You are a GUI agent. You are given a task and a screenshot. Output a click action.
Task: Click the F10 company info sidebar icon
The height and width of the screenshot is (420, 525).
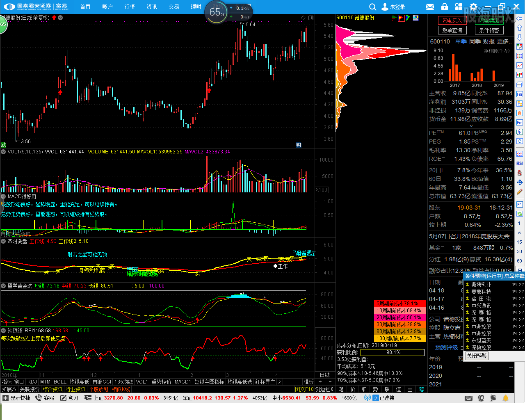(x=519, y=94)
